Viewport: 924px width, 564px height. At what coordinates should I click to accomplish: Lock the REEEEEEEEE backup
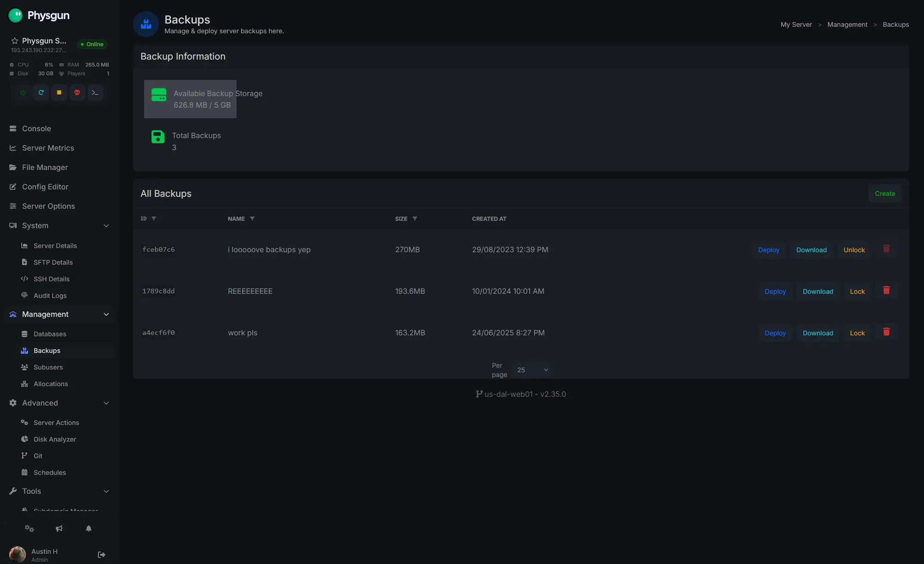[857, 291]
